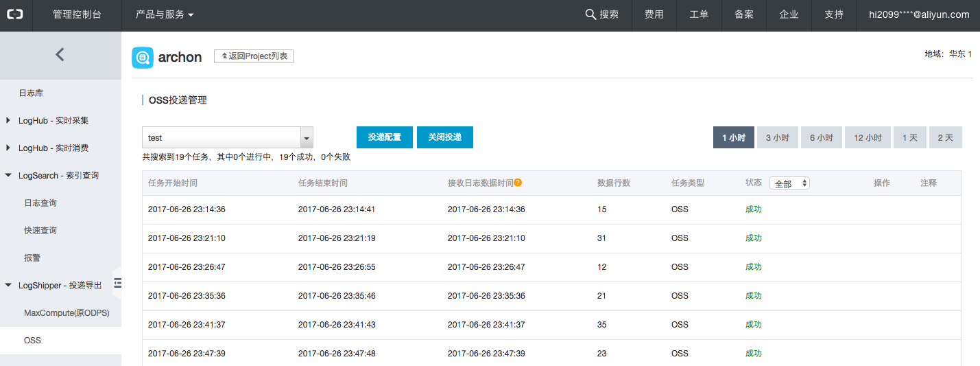Open the test logstore dropdown
Image resolution: width=980 pixels, height=366 pixels.
point(307,138)
